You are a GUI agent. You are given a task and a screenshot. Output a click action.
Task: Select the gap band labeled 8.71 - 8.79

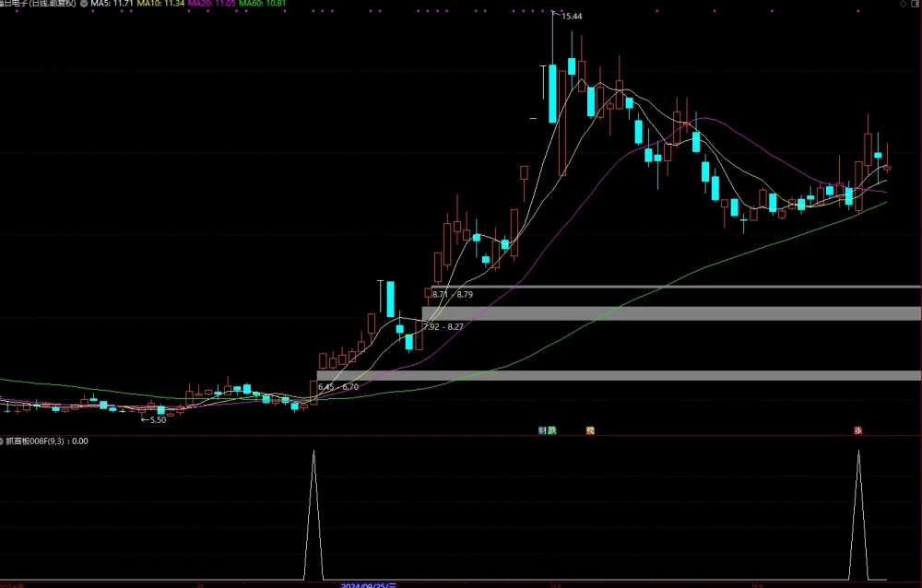[x=676, y=287]
